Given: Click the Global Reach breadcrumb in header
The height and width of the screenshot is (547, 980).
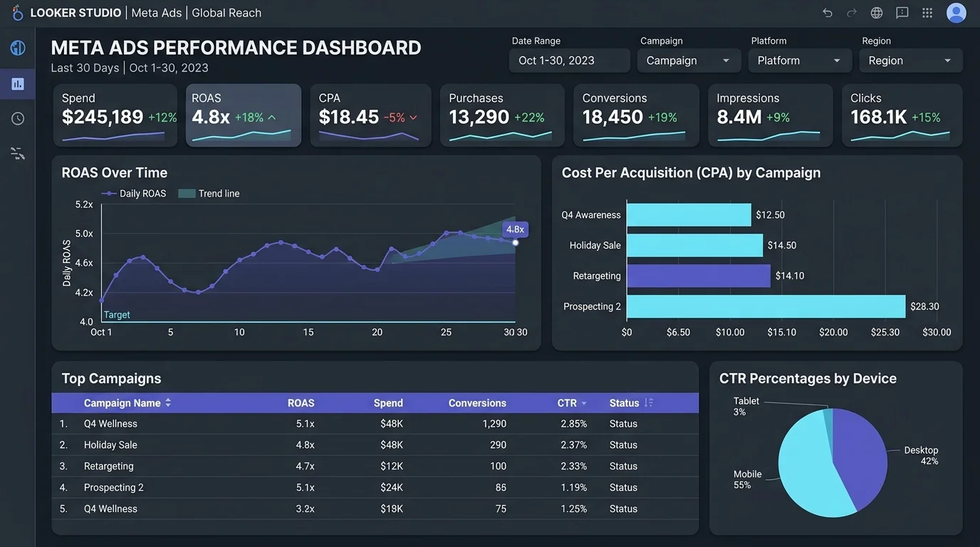Looking at the screenshot, I should 226,13.
